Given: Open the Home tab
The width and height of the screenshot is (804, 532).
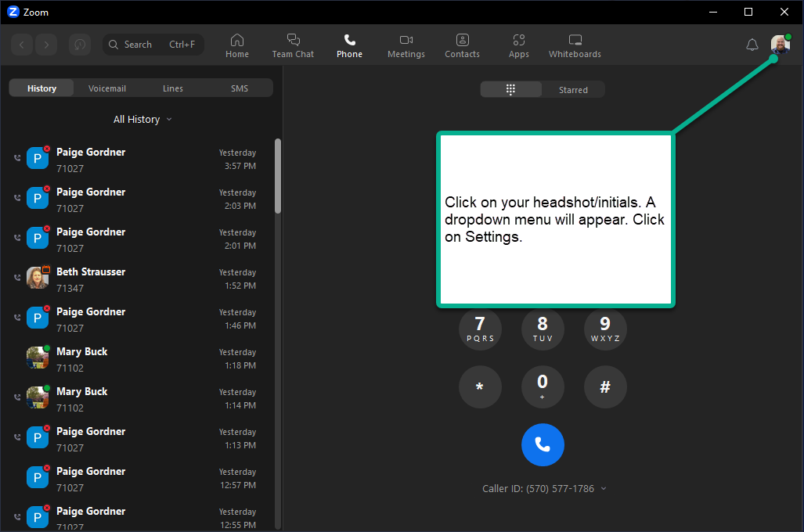Looking at the screenshot, I should point(237,46).
